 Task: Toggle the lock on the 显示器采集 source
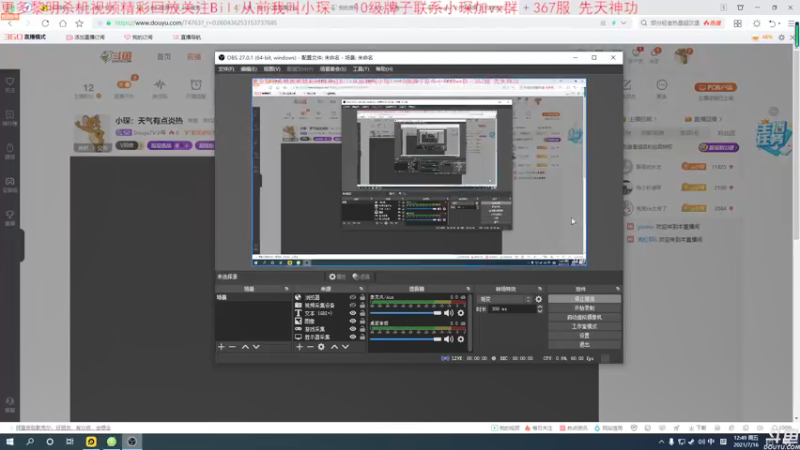(x=362, y=337)
